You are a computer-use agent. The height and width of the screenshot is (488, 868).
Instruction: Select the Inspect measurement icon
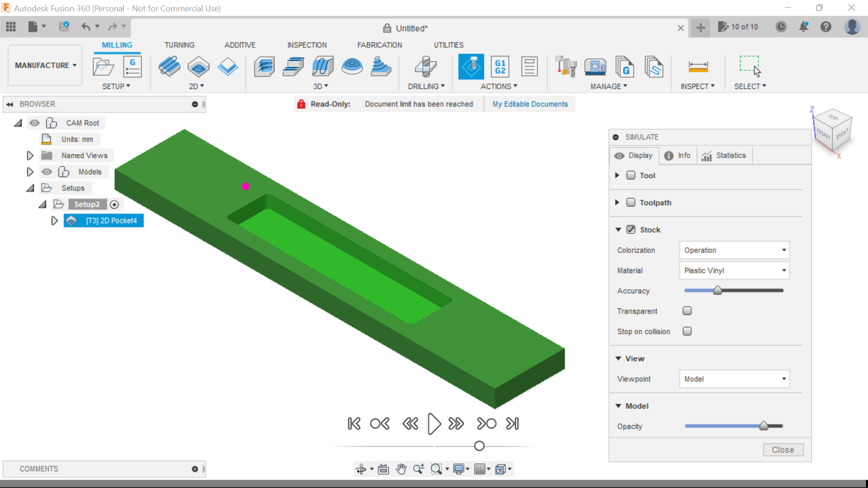pos(698,66)
